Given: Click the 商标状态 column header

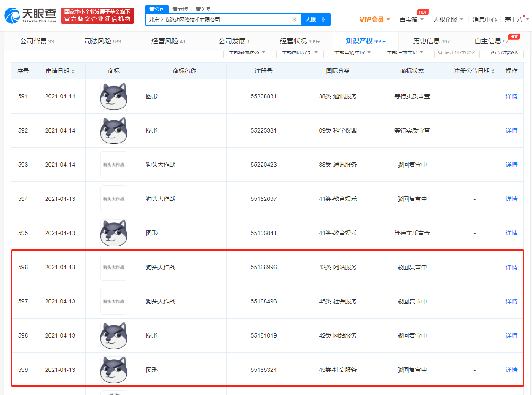Looking at the screenshot, I should point(412,71).
